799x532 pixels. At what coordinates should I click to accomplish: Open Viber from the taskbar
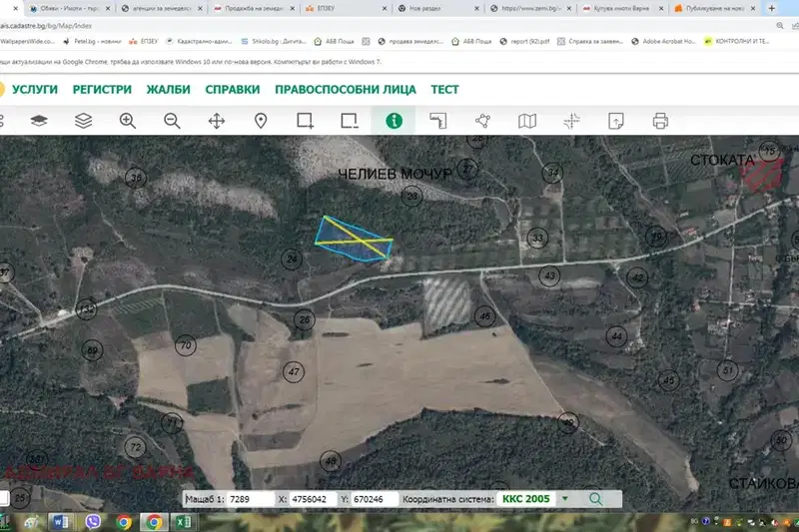[x=92, y=522]
